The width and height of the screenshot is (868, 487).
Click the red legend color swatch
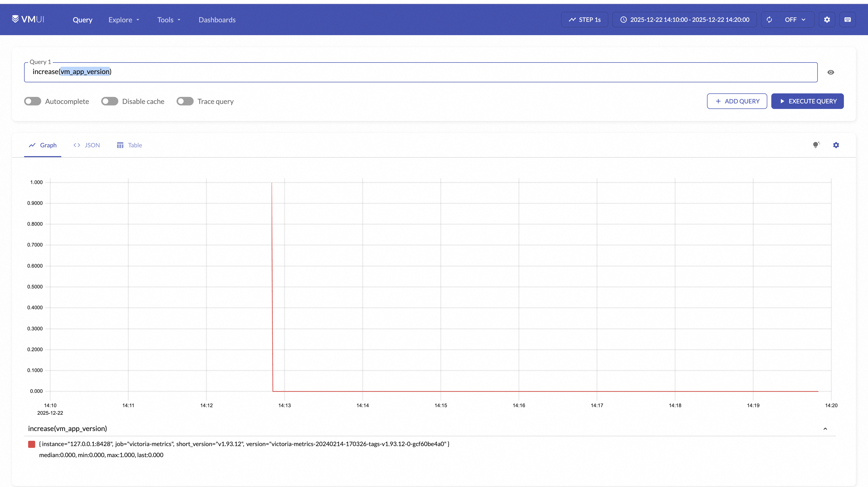[x=32, y=444]
